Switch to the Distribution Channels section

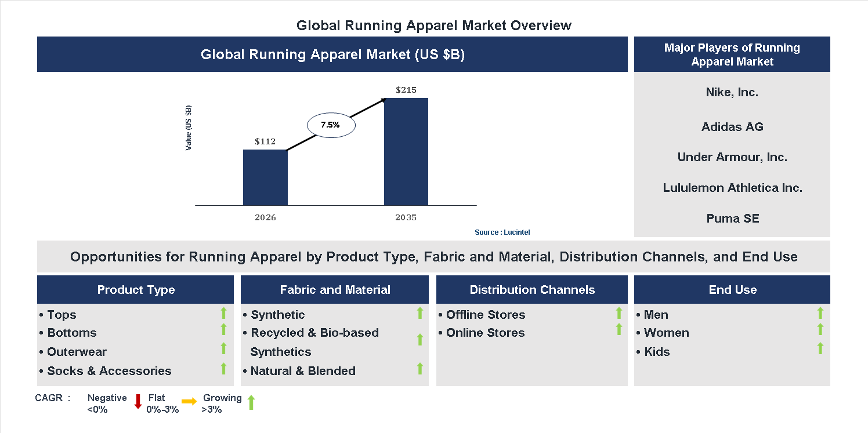532,289
